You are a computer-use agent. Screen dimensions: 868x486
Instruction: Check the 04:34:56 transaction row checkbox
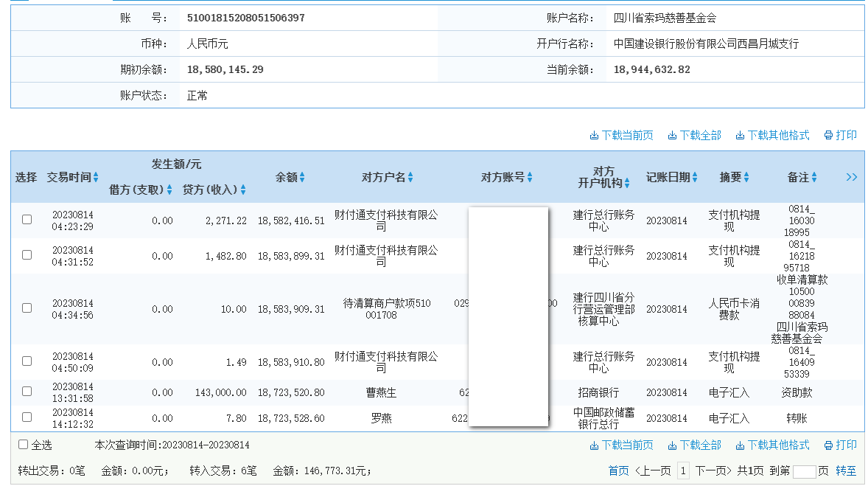(27, 308)
